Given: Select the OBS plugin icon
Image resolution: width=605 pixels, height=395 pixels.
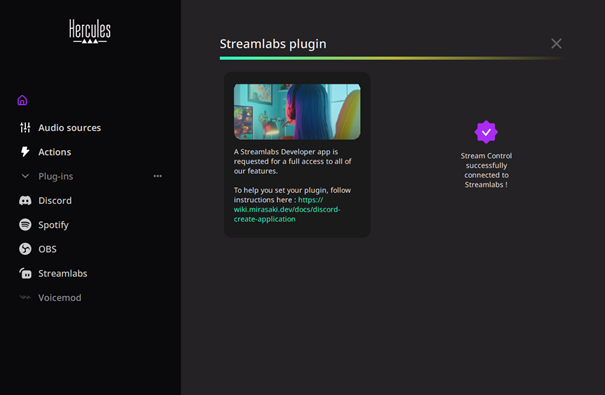Looking at the screenshot, I should tap(25, 249).
